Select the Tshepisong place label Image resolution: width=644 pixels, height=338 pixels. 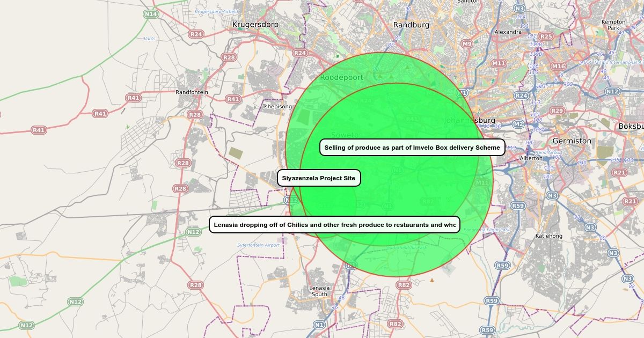click(277, 107)
